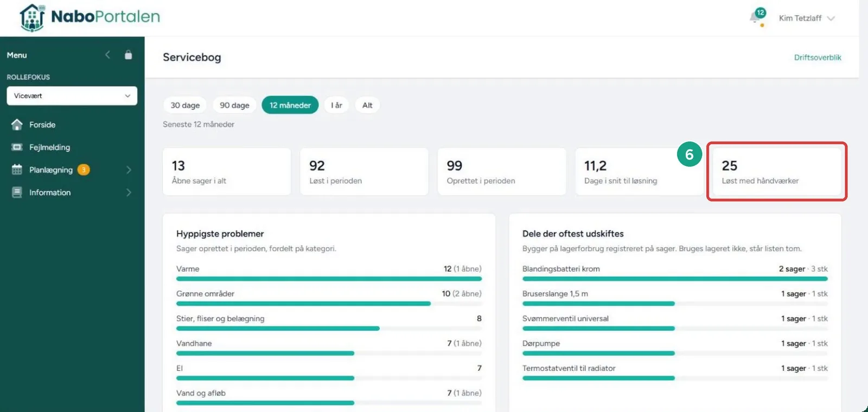Viewport: 868px width, 412px height.
Task: Select the 30 dage period filter
Action: pyautogui.click(x=185, y=105)
